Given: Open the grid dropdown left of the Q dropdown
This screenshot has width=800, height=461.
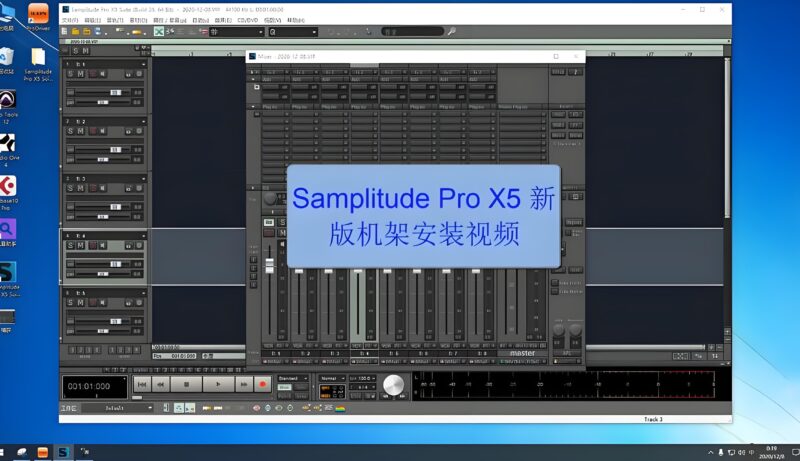Looking at the screenshot, I should (x=237, y=32).
